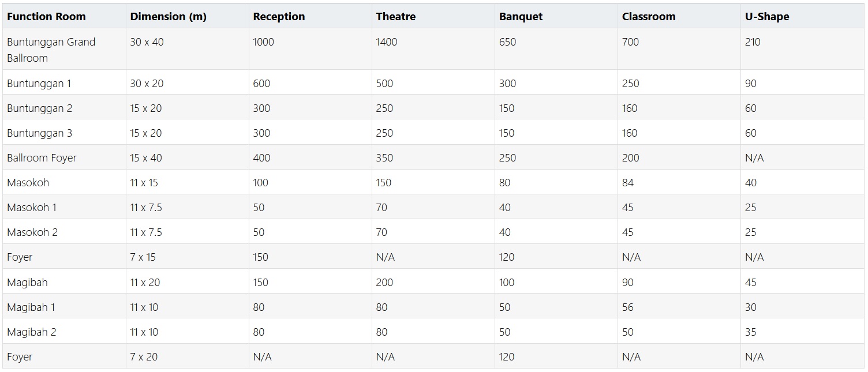Select the U-Shape column header
The image size is (868, 372).
(767, 17)
